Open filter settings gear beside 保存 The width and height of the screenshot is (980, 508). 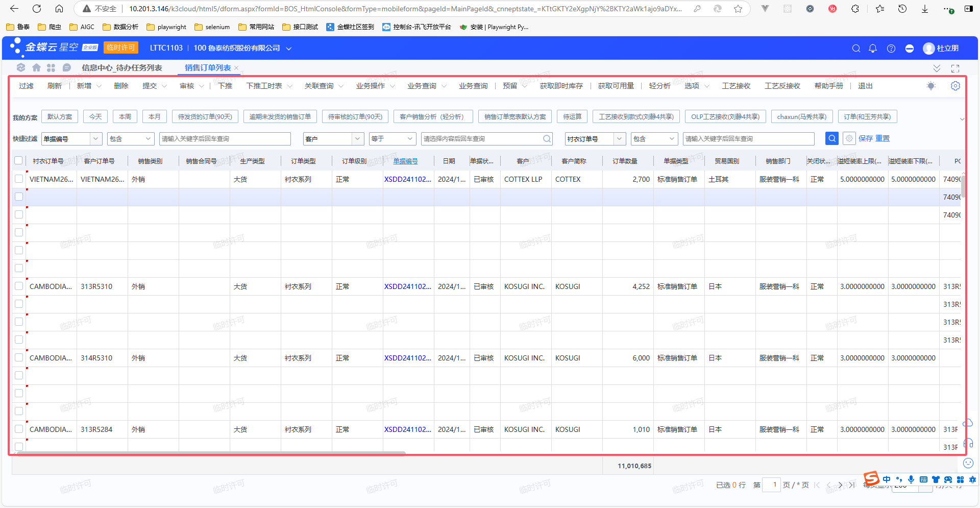pos(849,138)
